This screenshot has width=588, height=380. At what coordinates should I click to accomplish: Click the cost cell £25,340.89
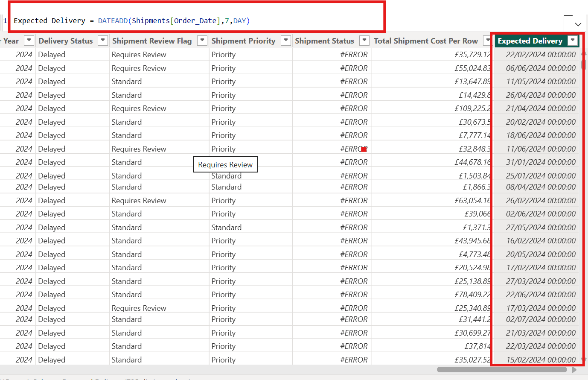472,308
